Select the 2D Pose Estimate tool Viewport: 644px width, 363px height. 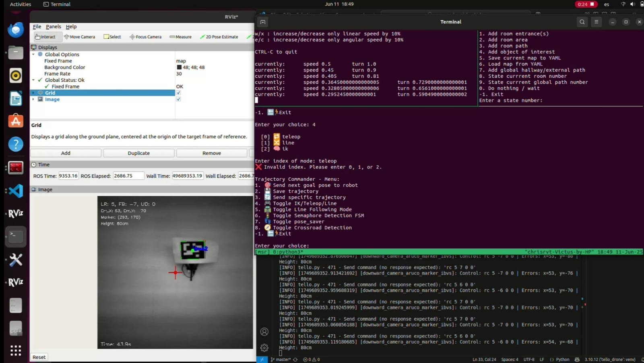point(219,37)
